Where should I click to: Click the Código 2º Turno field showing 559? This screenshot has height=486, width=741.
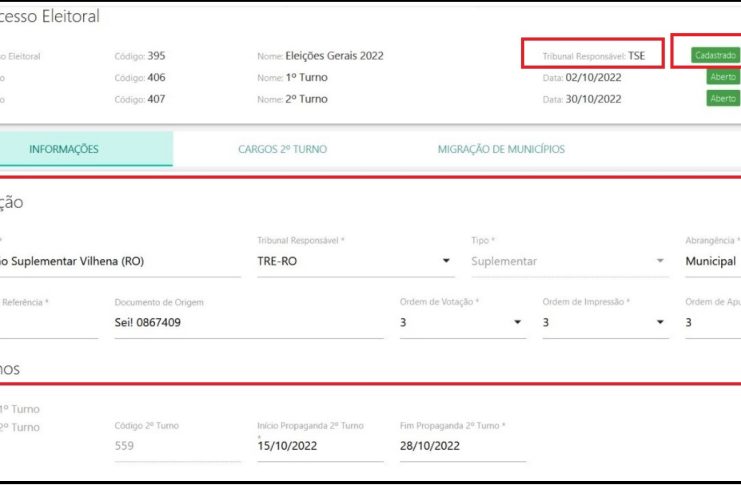tap(177, 446)
